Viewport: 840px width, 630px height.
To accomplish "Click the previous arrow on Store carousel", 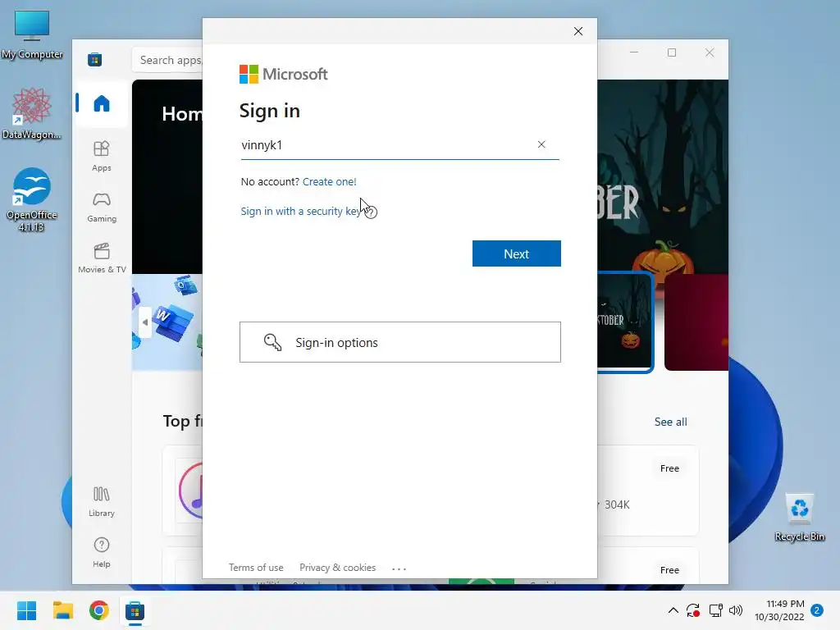I will click(145, 322).
